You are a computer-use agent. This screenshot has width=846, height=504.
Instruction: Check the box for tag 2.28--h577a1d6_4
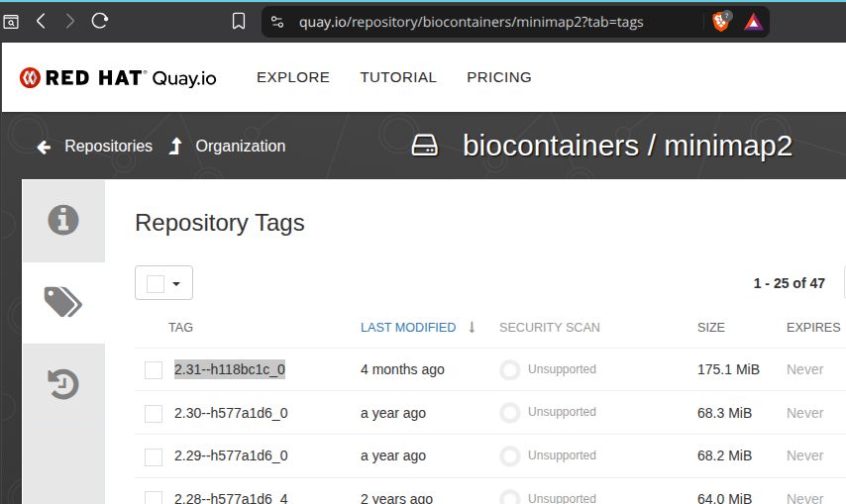pyautogui.click(x=154, y=497)
